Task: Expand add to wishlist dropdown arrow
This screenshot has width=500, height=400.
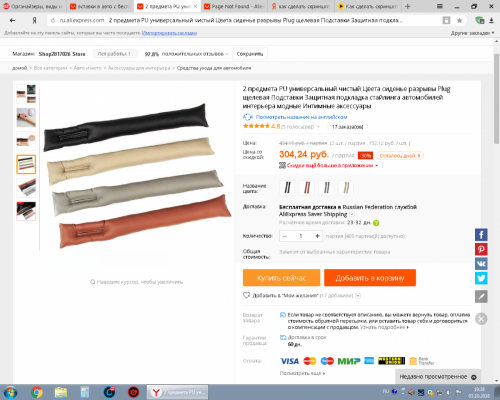Action: 358,296
